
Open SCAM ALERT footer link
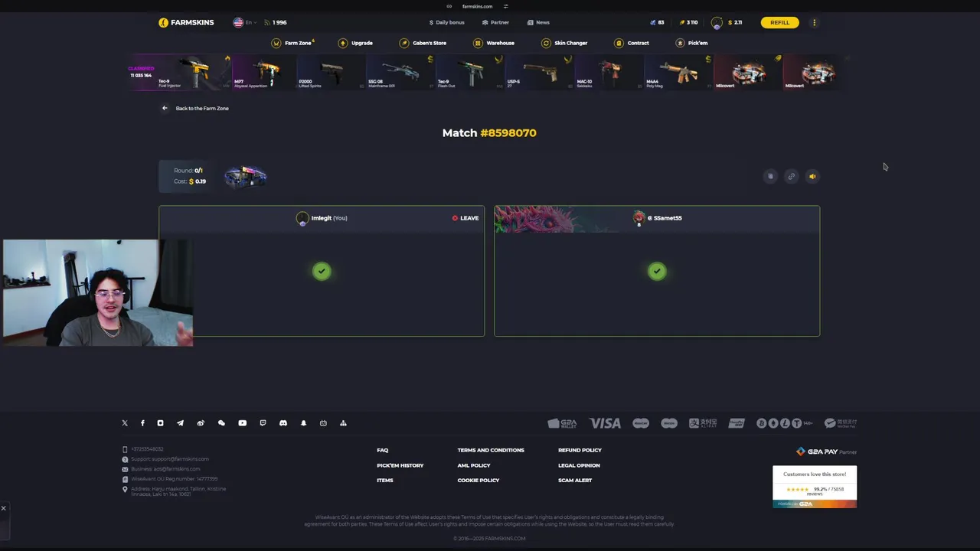[x=575, y=481]
